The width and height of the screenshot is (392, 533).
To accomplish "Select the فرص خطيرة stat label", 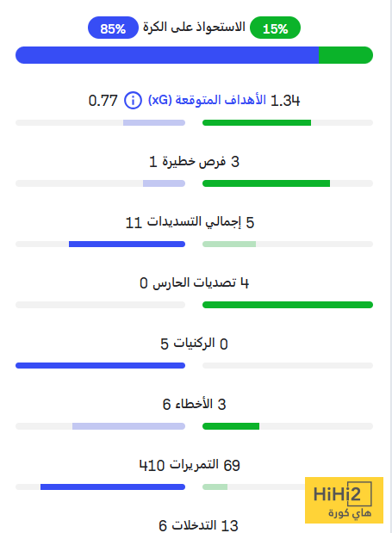I will click(194, 162).
